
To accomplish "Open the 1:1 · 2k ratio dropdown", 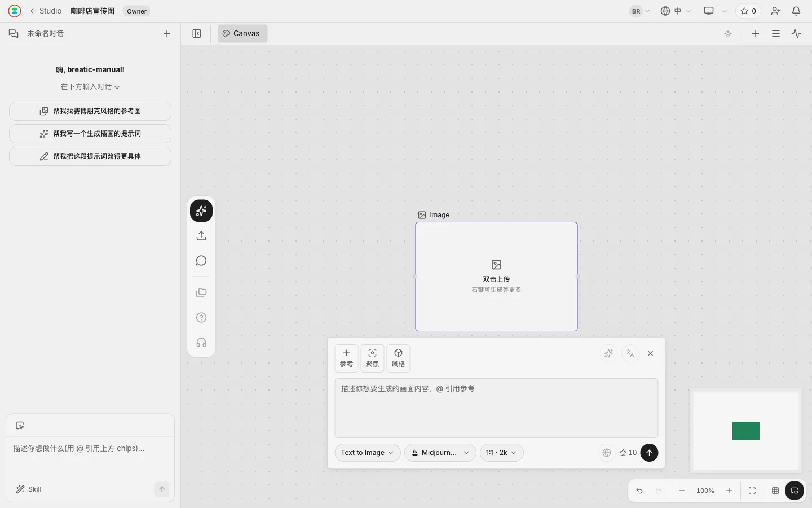I will coord(502,453).
